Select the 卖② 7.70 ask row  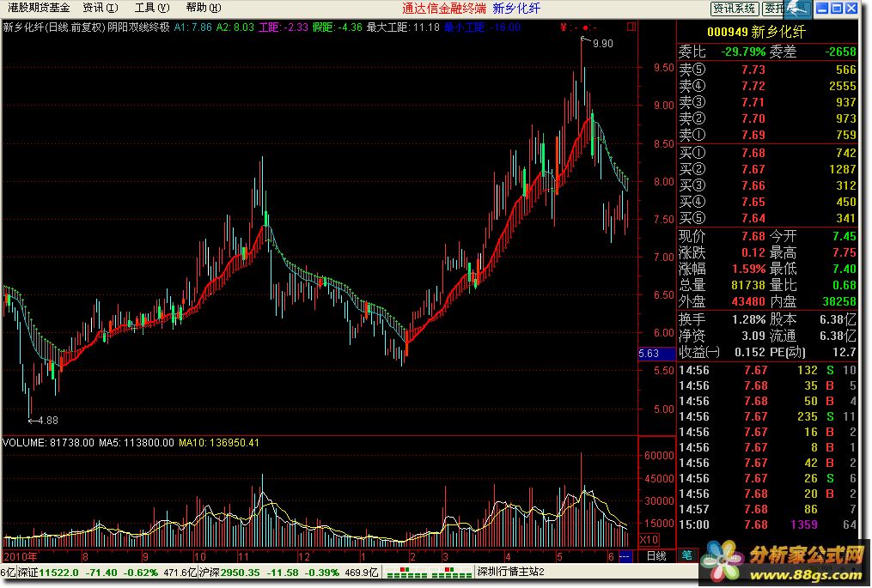(767, 118)
